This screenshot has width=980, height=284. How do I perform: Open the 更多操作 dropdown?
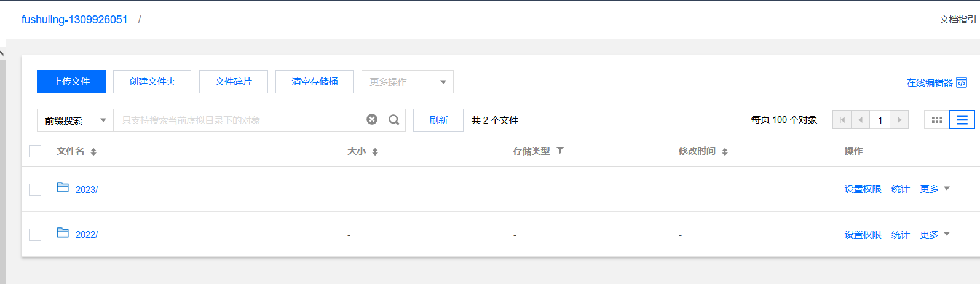[407, 82]
